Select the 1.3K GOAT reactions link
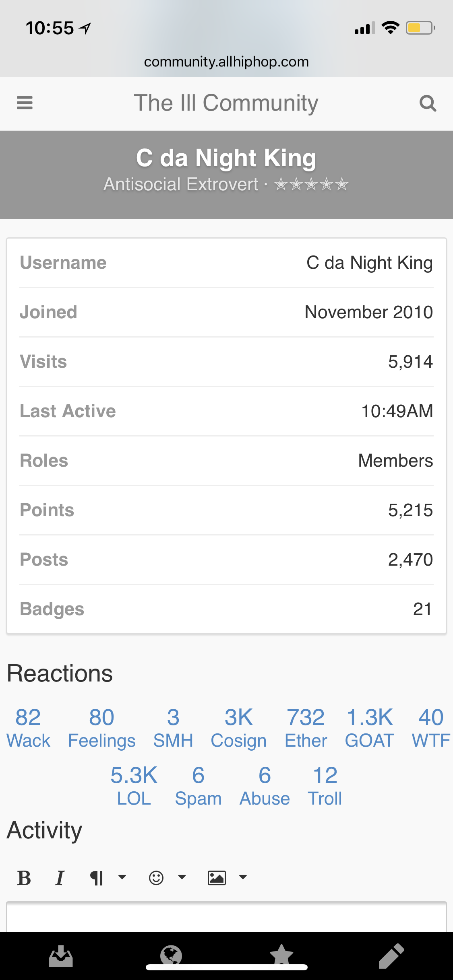Image resolution: width=453 pixels, height=980 pixels. point(370,728)
